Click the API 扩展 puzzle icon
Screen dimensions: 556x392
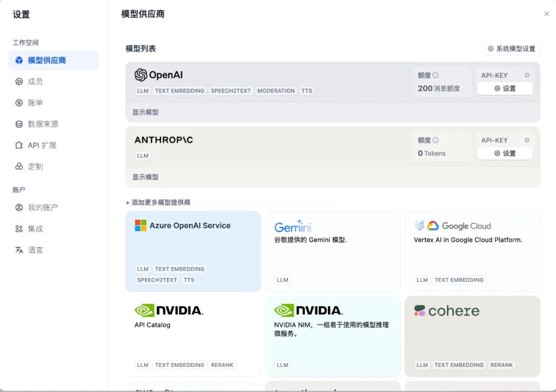(19, 146)
